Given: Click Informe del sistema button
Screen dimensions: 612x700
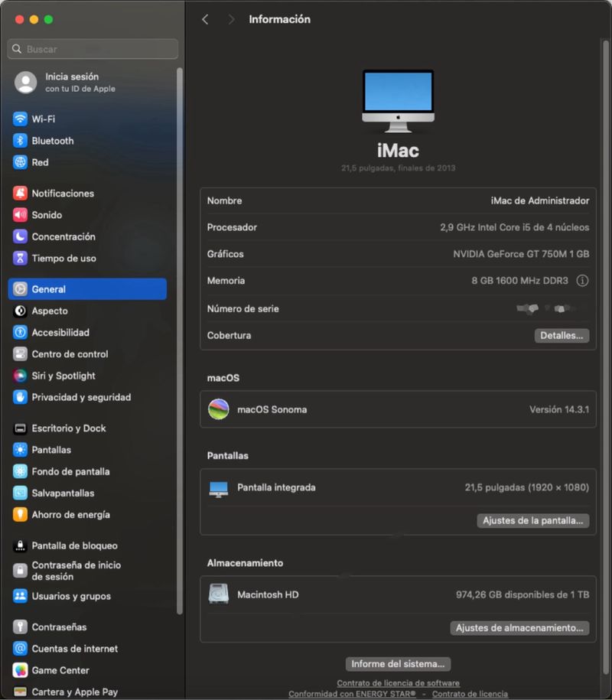Looking at the screenshot, I should [398, 664].
